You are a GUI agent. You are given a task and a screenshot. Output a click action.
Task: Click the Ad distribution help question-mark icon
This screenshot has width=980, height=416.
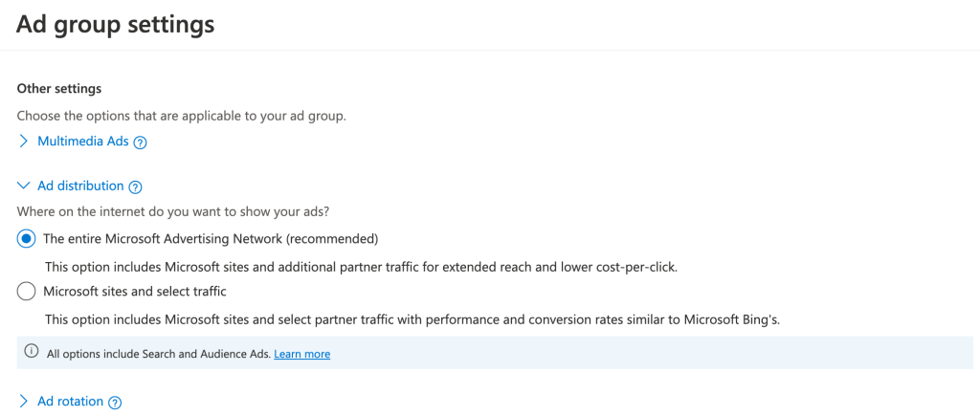[x=135, y=186]
